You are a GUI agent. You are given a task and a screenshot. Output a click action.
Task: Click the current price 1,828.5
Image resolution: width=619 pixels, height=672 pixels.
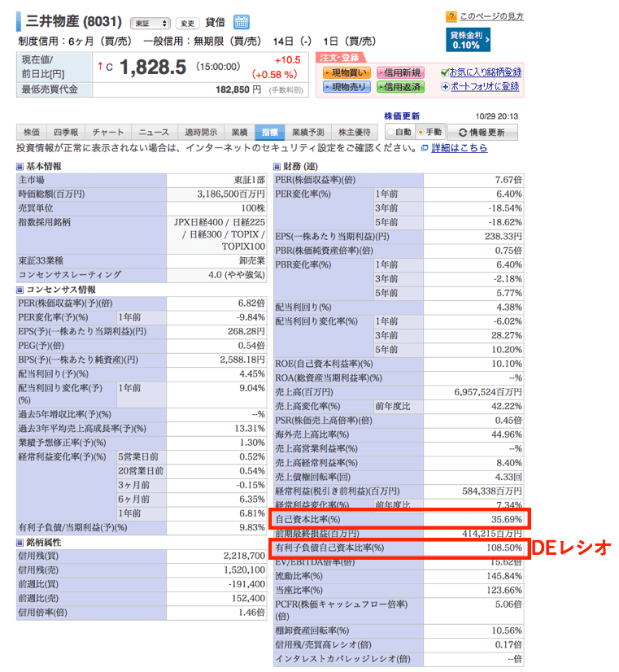point(153,67)
